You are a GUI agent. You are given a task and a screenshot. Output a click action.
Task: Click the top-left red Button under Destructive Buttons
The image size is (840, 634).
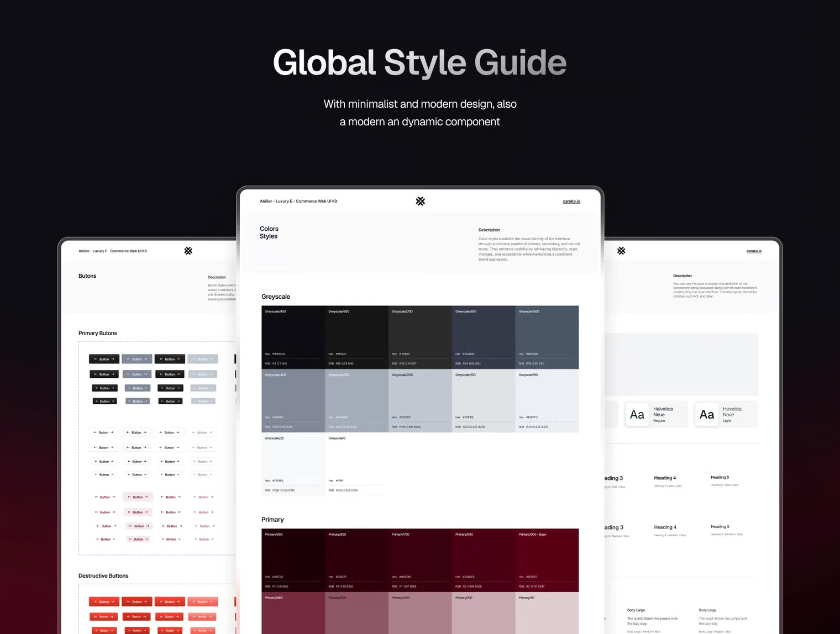pyautogui.click(x=104, y=601)
